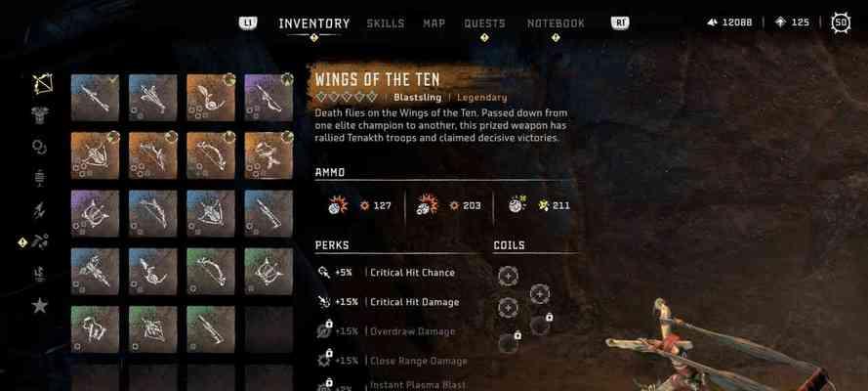
Task: Open the Outfits armor category icon
Action: [40, 115]
